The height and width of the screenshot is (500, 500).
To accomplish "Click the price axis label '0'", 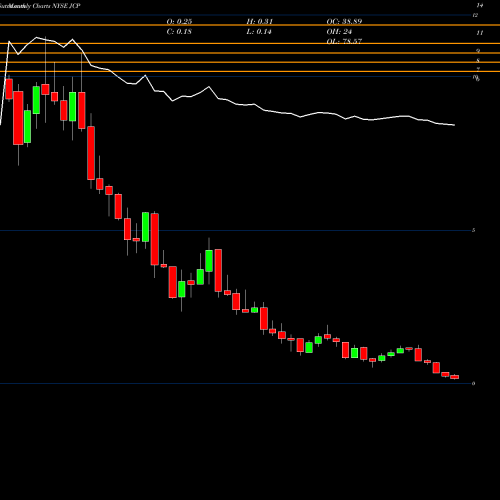I will (x=473, y=383).
